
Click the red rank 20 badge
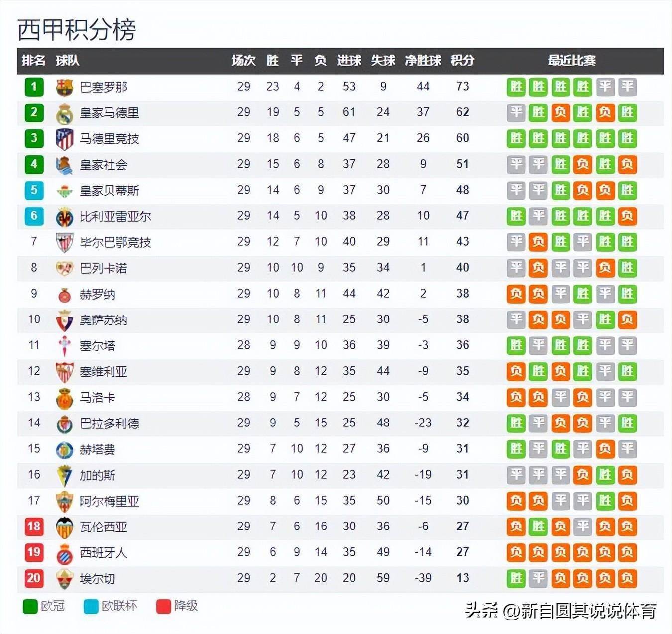[x=34, y=578]
